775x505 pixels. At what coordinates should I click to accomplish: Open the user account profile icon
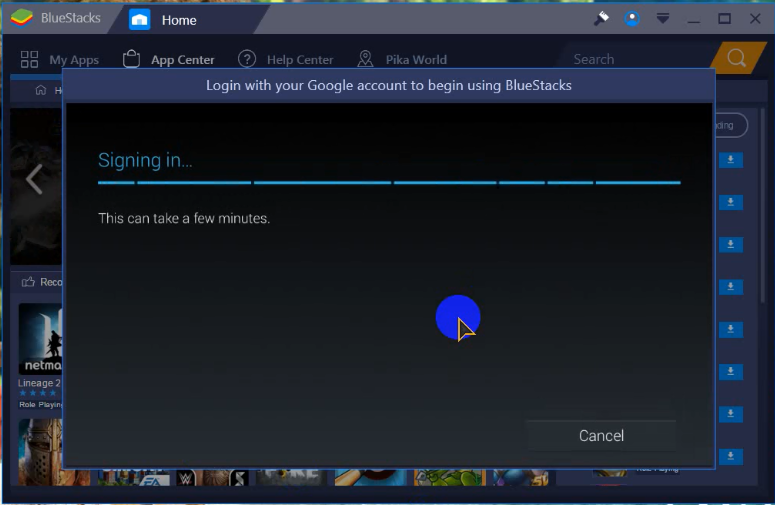[x=632, y=19]
